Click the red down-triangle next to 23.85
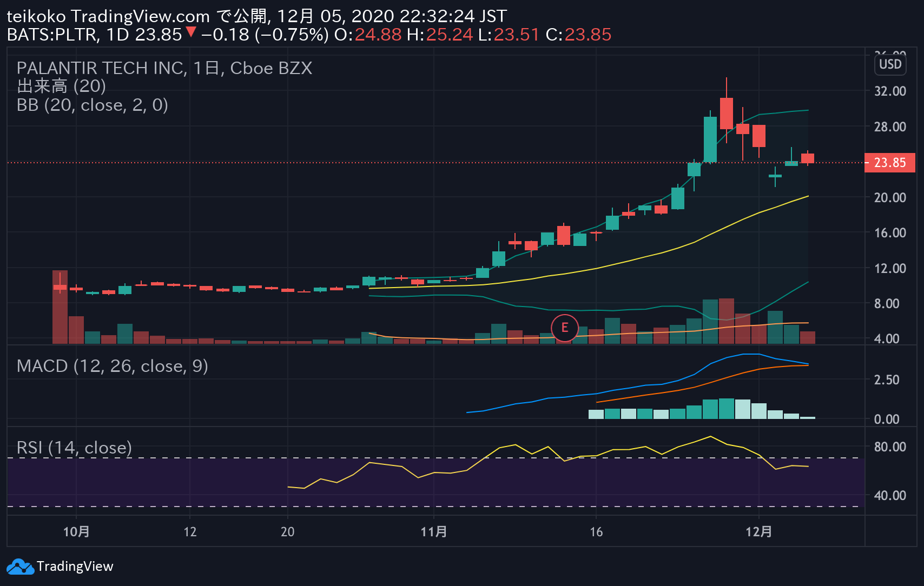The height and width of the screenshot is (586, 924). [x=190, y=32]
